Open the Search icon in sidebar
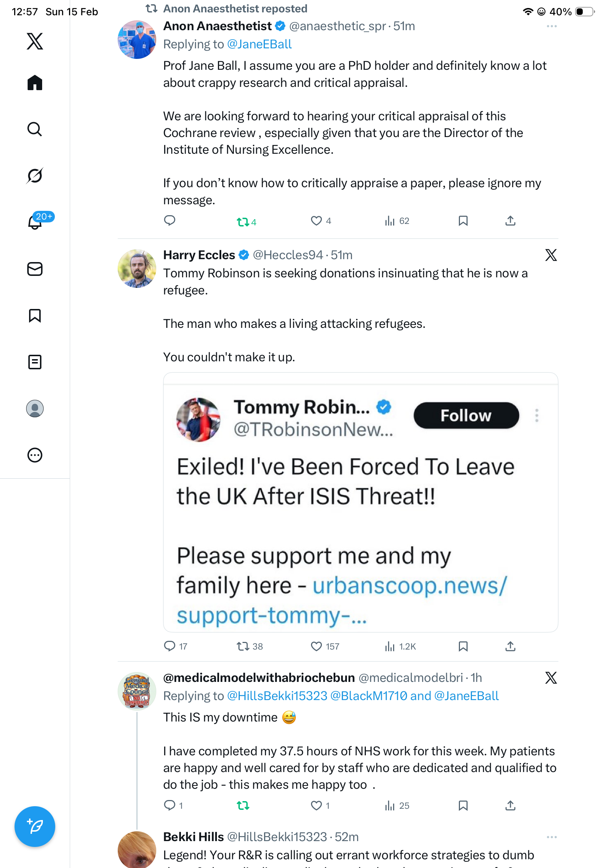Image resolution: width=606 pixels, height=868 pixels. click(x=35, y=129)
